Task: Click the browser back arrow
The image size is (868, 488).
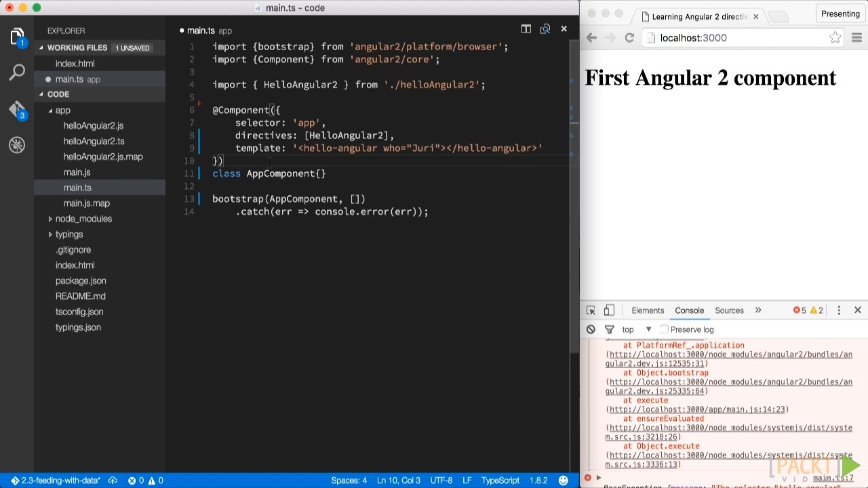Action: [x=591, y=38]
